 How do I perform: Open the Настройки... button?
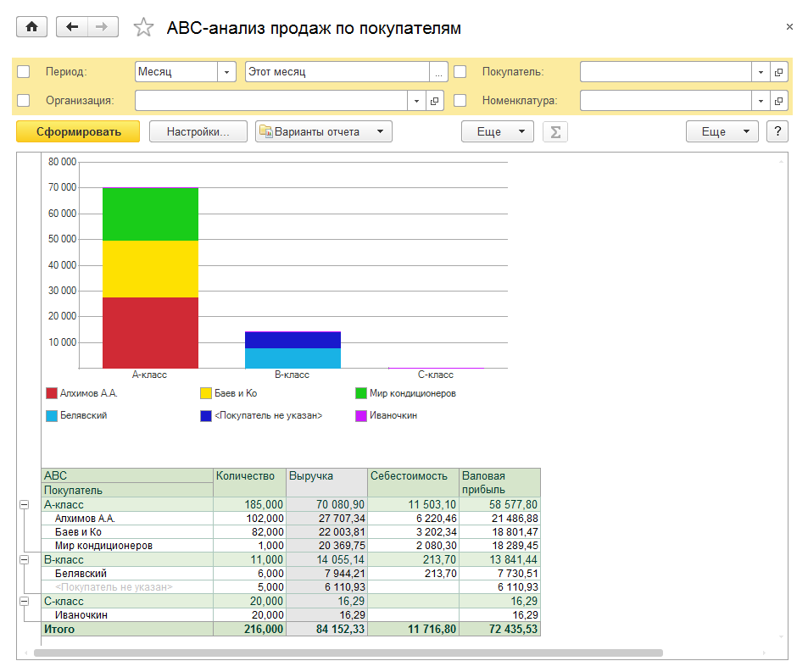(x=198, y=132)
